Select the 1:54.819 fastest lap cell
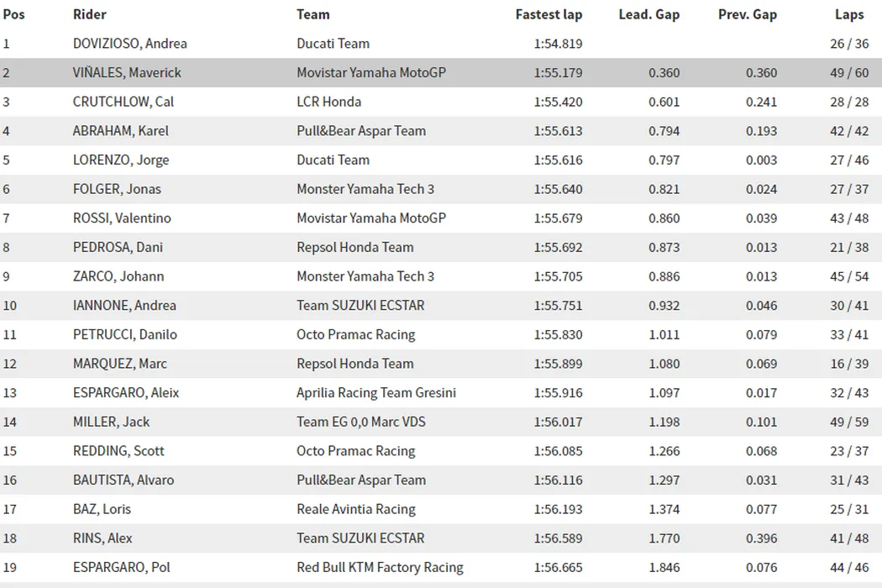Image resolution: width=882 pixels, height=588 pixels. [x=558, y=44]
